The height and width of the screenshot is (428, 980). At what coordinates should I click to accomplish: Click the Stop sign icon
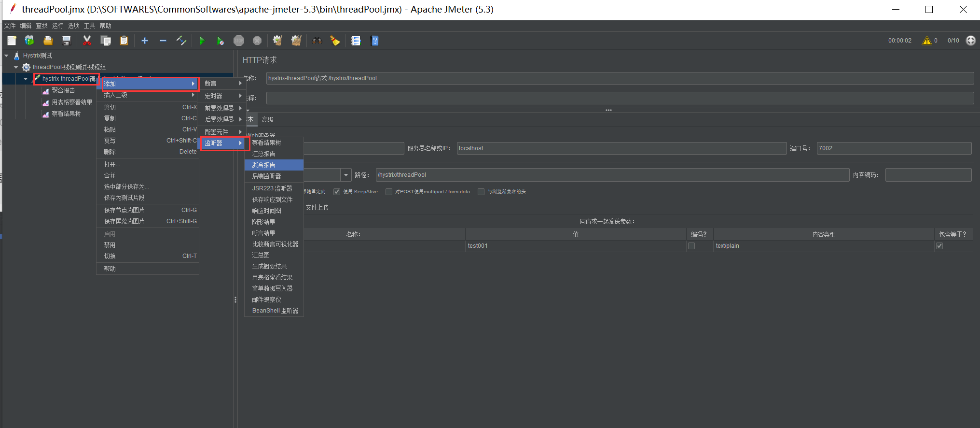point(239,41)
